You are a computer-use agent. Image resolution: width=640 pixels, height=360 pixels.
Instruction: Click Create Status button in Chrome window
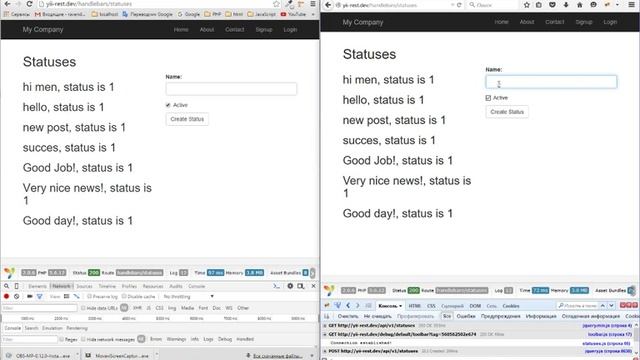click(x=187, y=119)
